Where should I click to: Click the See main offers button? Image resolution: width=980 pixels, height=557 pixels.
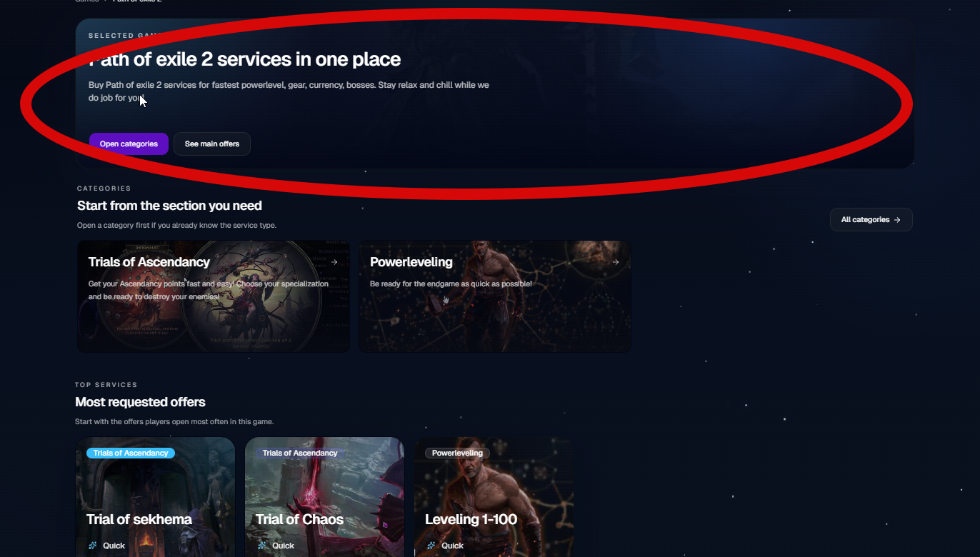tap(212, 144)
